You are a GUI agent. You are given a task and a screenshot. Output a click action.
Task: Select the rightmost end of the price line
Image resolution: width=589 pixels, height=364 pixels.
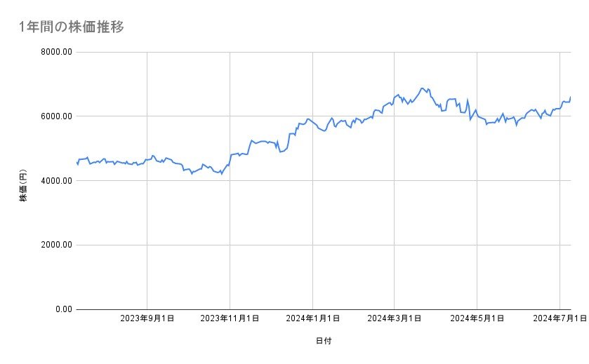point(571,97)
